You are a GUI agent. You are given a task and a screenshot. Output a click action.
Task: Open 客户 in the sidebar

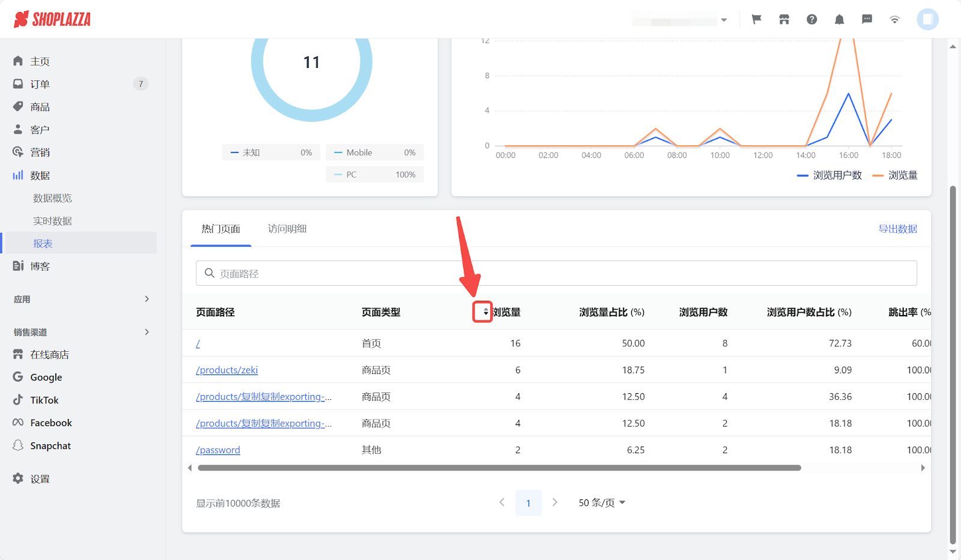(40, 130)
